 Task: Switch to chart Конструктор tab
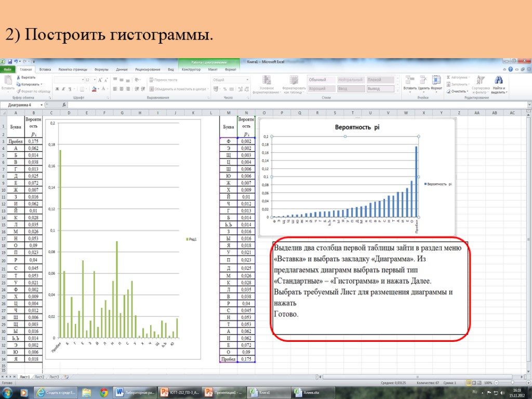tap(191, 70)
